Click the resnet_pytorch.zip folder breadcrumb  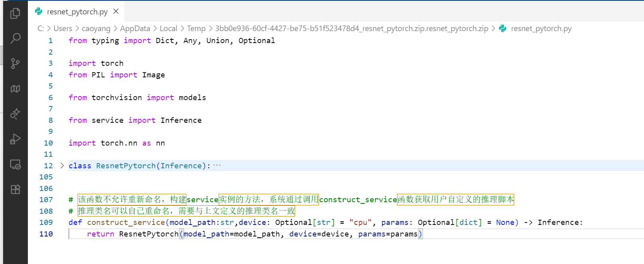pos(351,29)
